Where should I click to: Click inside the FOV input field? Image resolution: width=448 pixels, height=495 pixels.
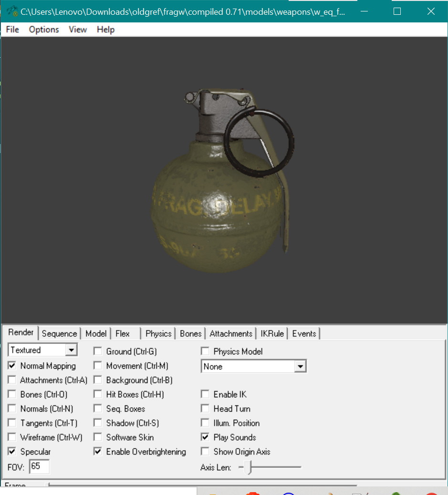coord(39,466)
